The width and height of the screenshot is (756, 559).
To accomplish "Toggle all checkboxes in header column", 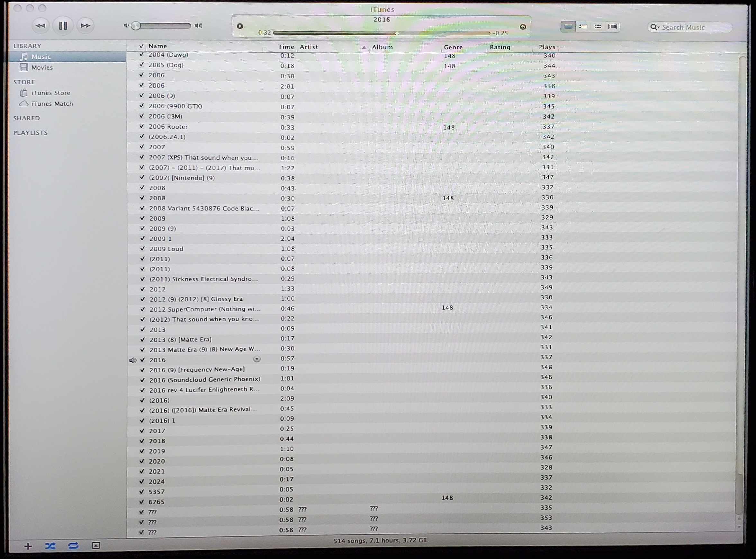I will 141,46.
